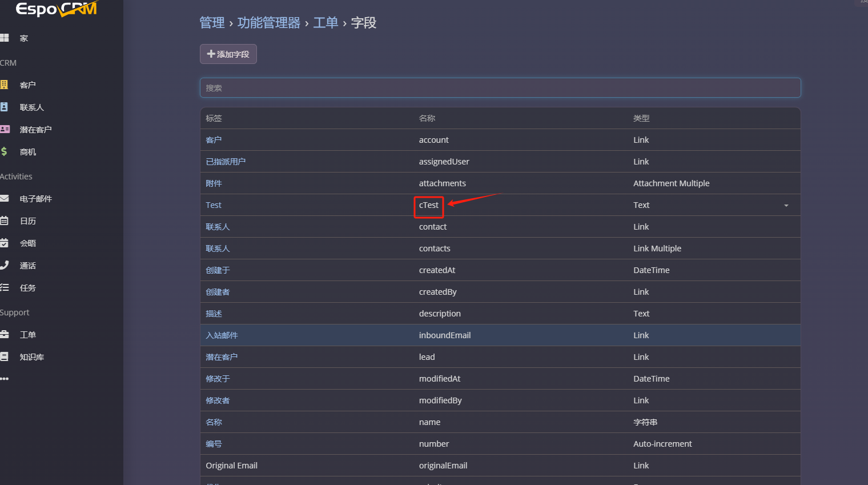Click the 通话 phone icon
The image size is (868, 485).
click(5, 266)
